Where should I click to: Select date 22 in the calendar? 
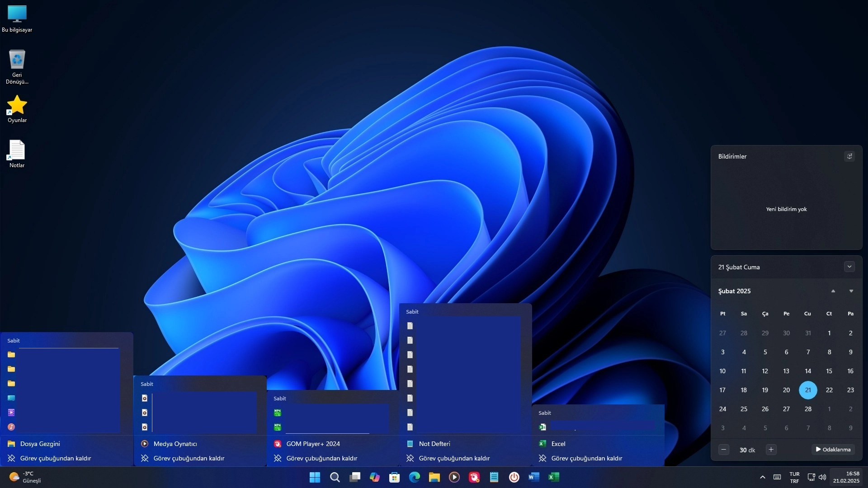(x=829, y=390)
